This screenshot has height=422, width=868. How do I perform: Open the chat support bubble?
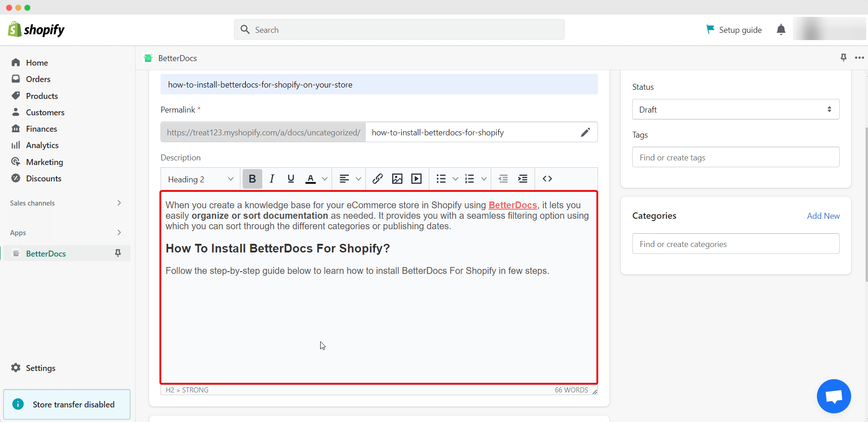pos(834,396)
